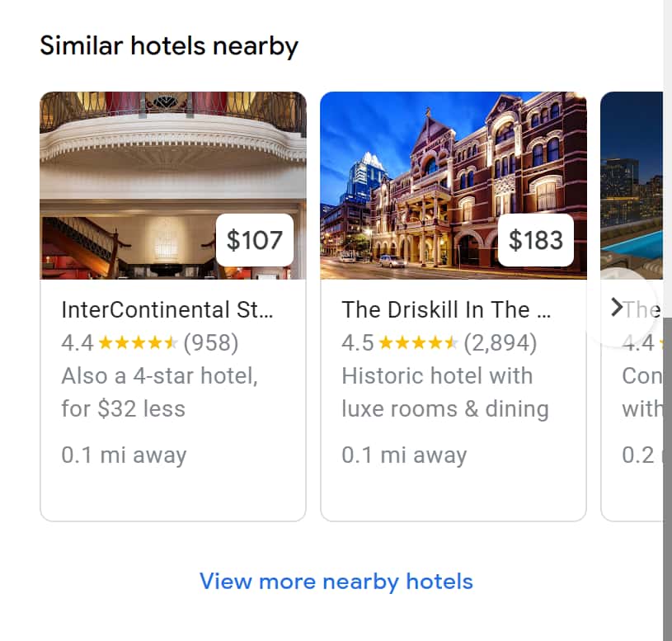This screenshot has height=641, width=672.
Task: Select "Also a 4-star hotel, for $32 less" text
Action: point(159,392)
